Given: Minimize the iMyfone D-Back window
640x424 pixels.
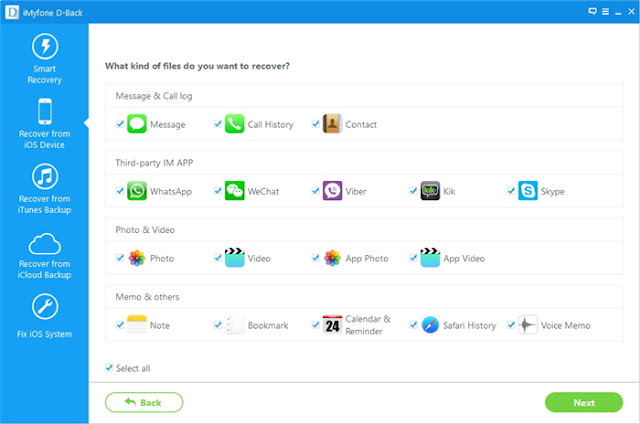Looking at the screenshot, I should (618, 13).
